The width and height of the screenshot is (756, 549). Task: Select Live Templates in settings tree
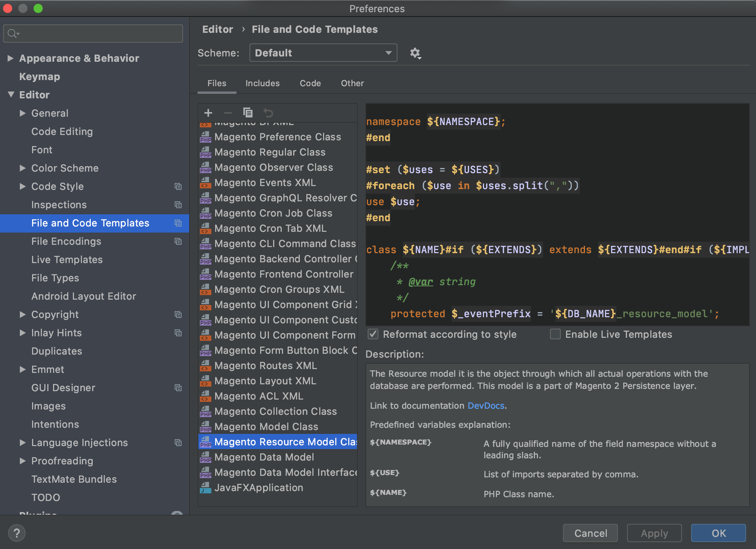[x=67, y=260]
